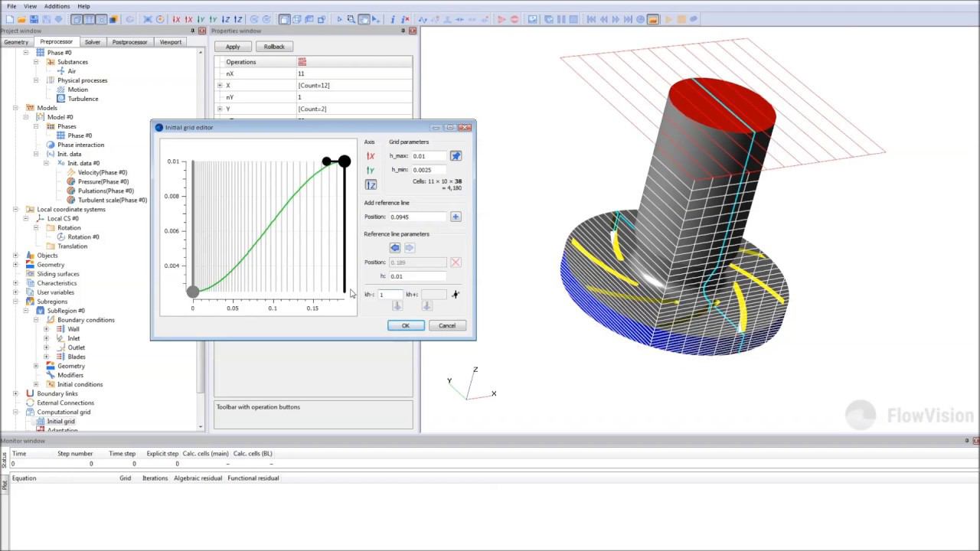Expand the Characteristics tree node

coord(15,283)
